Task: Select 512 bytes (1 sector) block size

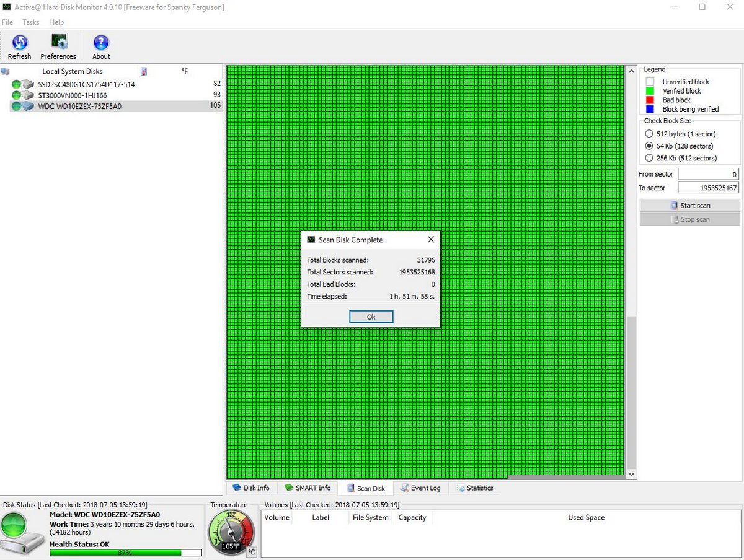Action: tap(649, 134)
